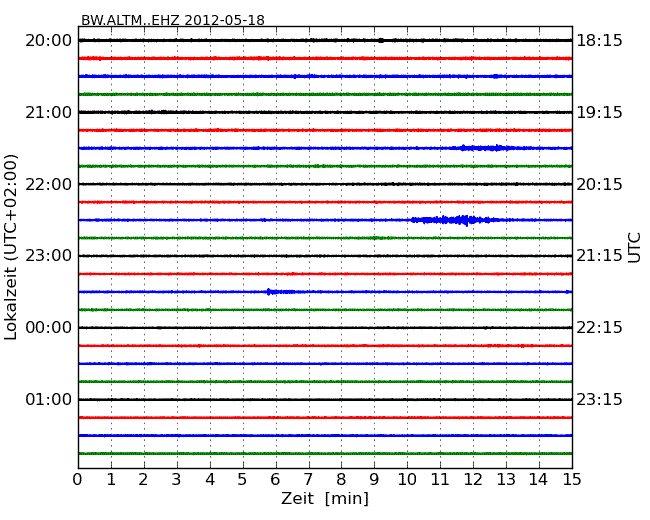Click the vertical UTC axis label
The width and height of the screenshot is (650, 520).
(x=634, y=248)
